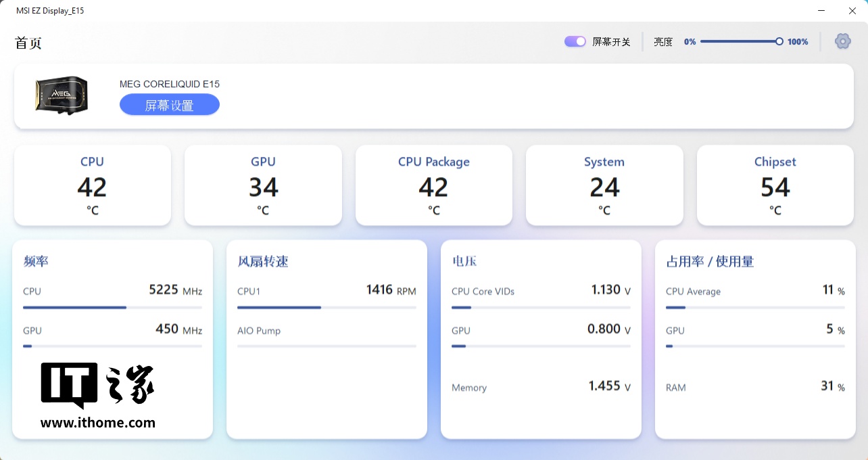The width and height of the screenshot is (868, 460).
Task: Click the CPU1 fan speed bar
Action: [327, 307]
